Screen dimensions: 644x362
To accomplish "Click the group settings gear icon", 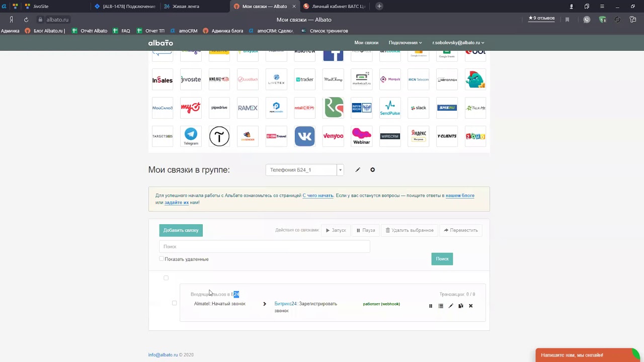I will (373, 170).
